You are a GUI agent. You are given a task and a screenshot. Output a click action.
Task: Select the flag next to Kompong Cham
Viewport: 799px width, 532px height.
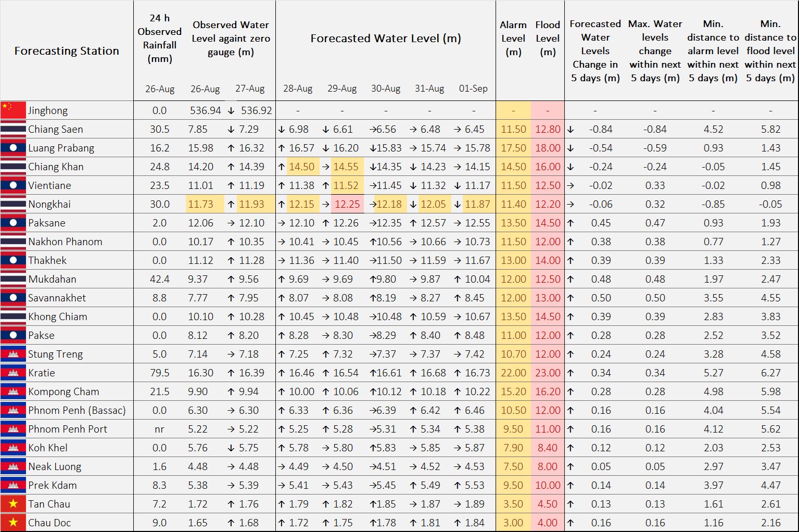tap(13, 391)
